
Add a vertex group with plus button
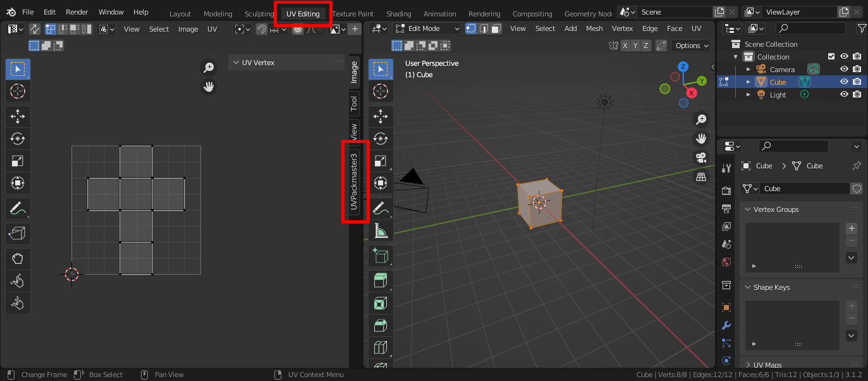[x=852, y=228]
